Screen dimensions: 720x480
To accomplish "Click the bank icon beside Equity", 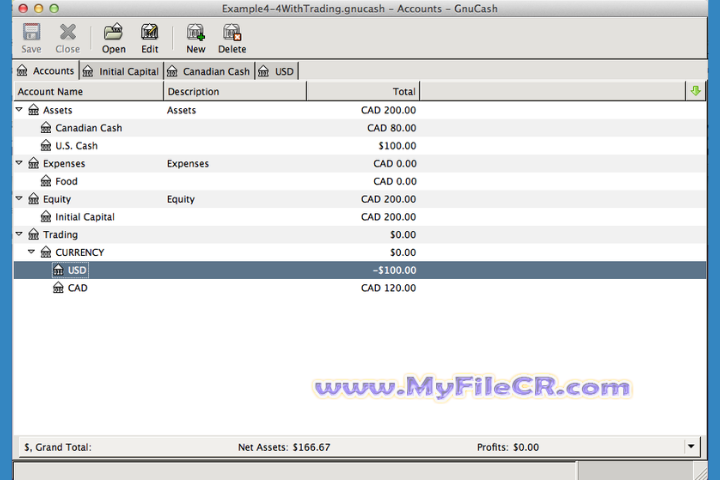I will pyautogui.click(x=34, y=199).
